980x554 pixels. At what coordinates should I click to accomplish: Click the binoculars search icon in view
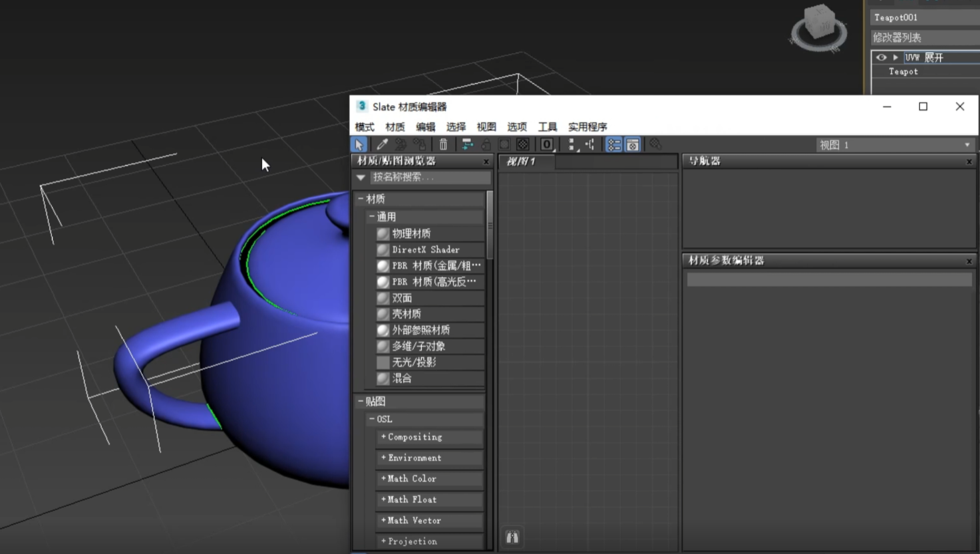pos(512,537)
